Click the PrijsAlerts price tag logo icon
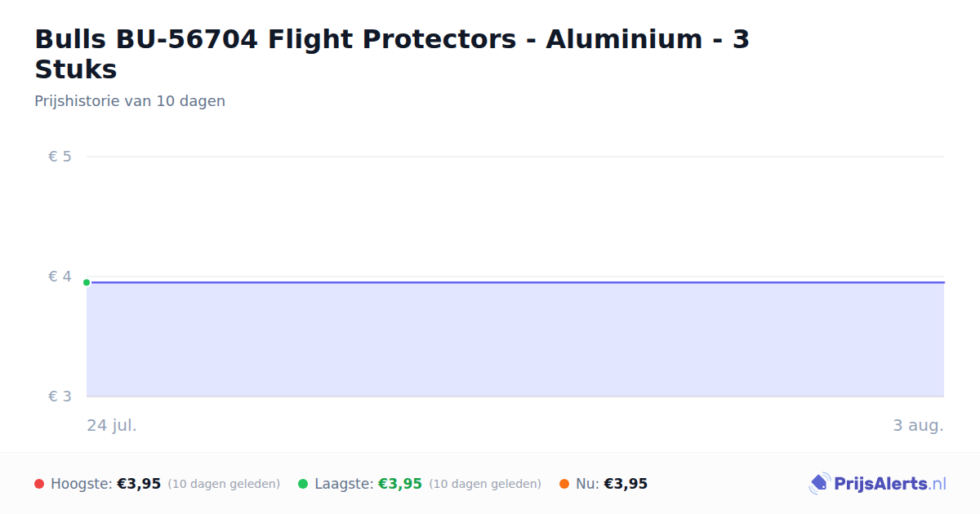The image size is (980, 514). [x=819, y=484]
